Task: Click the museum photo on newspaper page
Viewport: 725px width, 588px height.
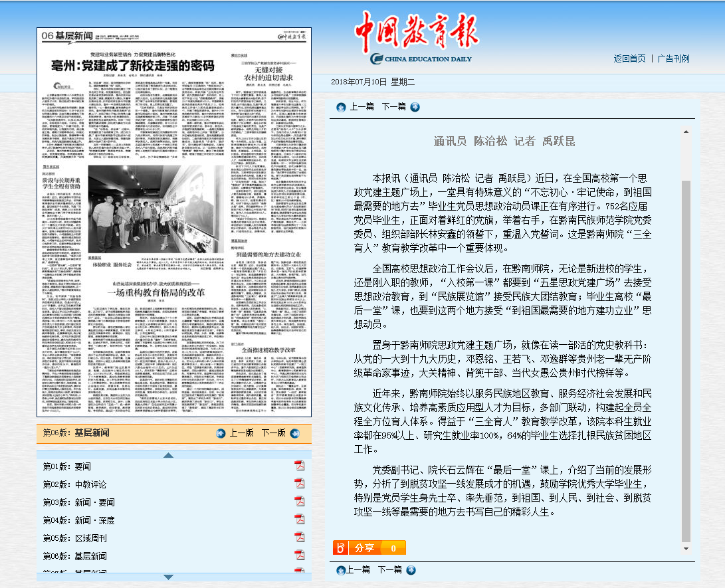Action: 155,209
